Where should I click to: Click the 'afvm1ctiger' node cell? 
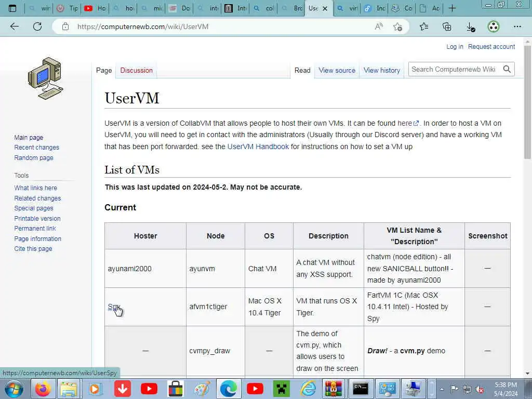(216, 307)
